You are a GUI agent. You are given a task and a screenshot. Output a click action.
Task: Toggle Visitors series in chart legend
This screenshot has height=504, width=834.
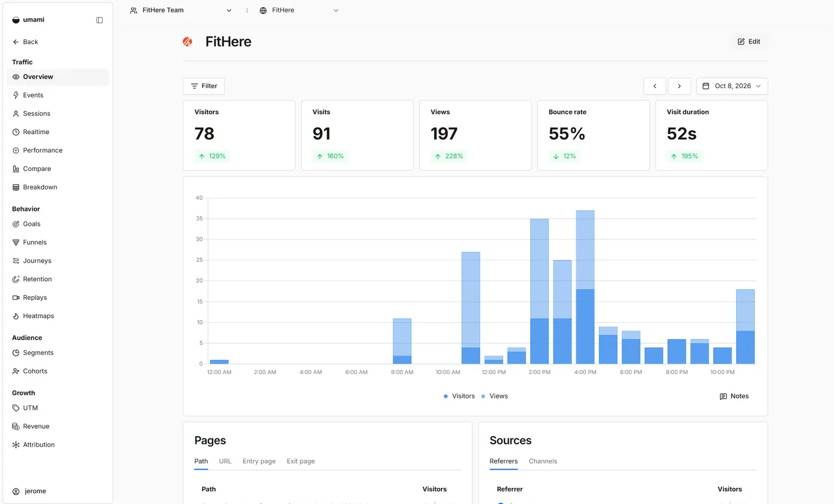459,396
